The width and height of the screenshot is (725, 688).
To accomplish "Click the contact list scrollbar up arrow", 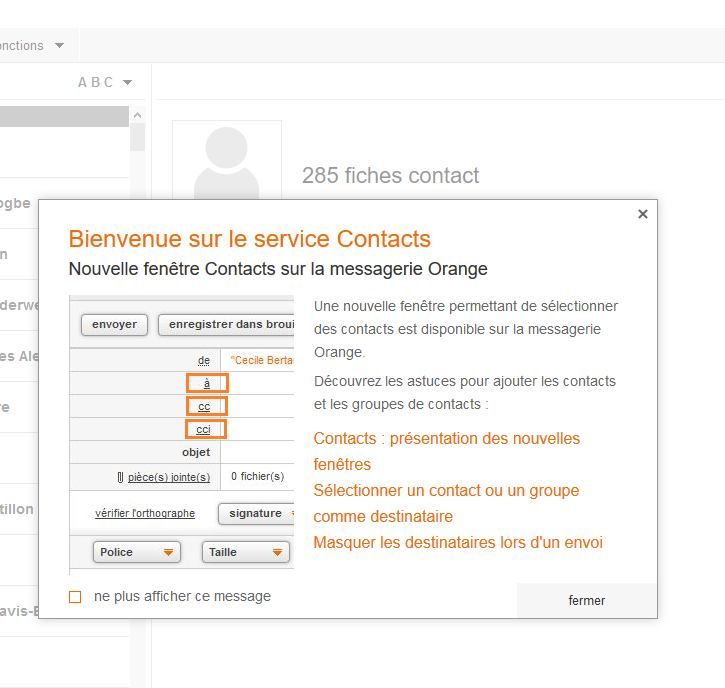I will pos(137,115).
